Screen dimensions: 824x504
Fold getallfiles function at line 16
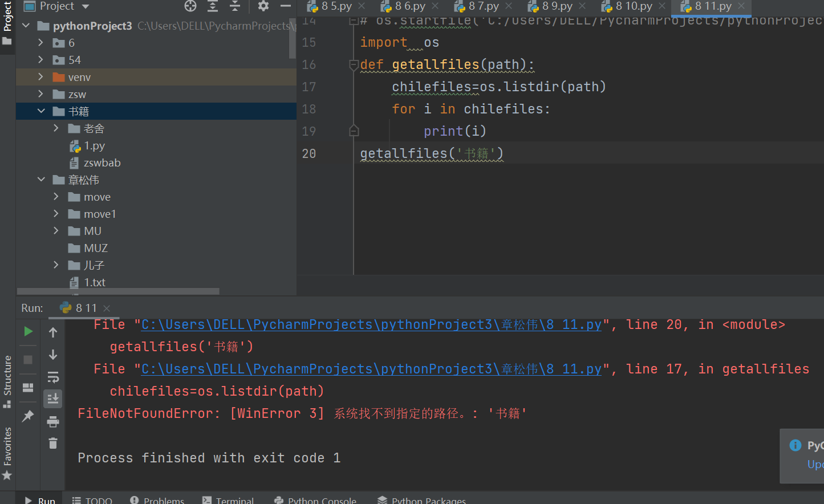pyautogui.click(x=354, y=65)
